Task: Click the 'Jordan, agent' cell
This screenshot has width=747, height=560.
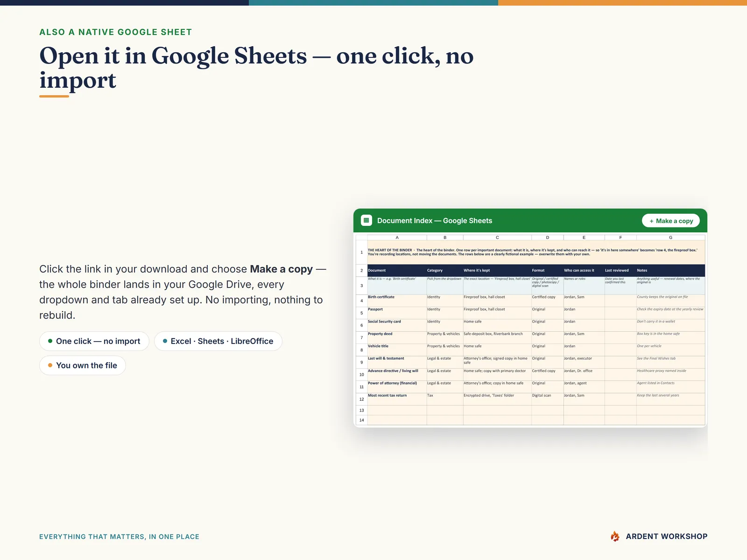Action: (584, 386)
